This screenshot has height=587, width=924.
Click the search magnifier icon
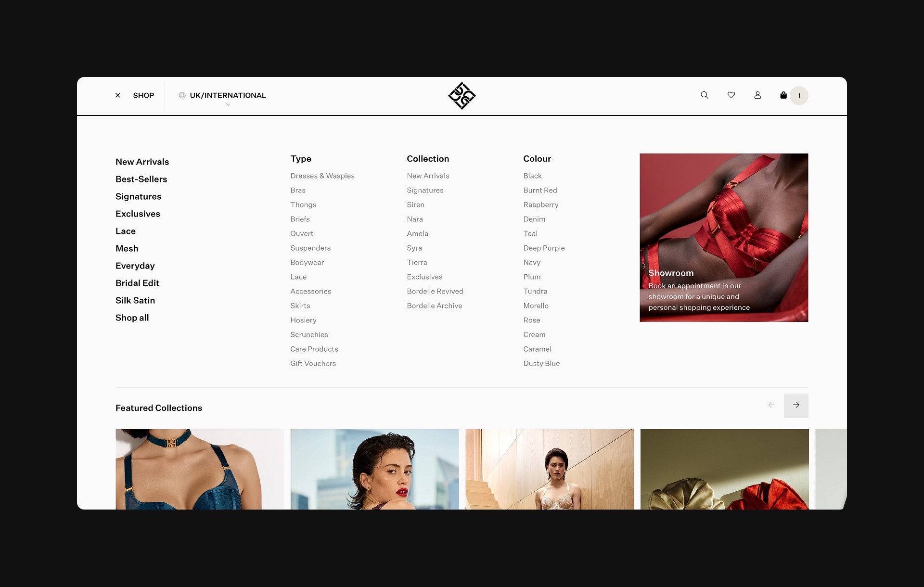point(704,95)
